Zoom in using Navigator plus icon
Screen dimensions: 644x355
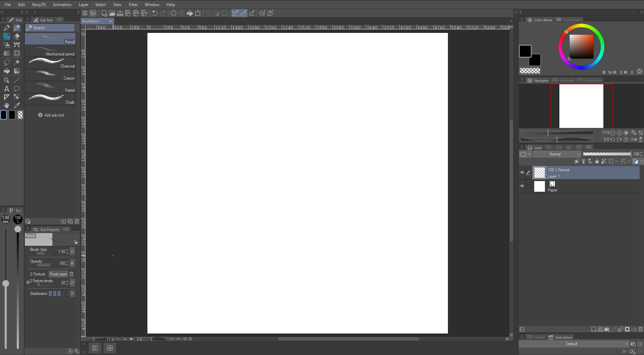pos(619,133)
